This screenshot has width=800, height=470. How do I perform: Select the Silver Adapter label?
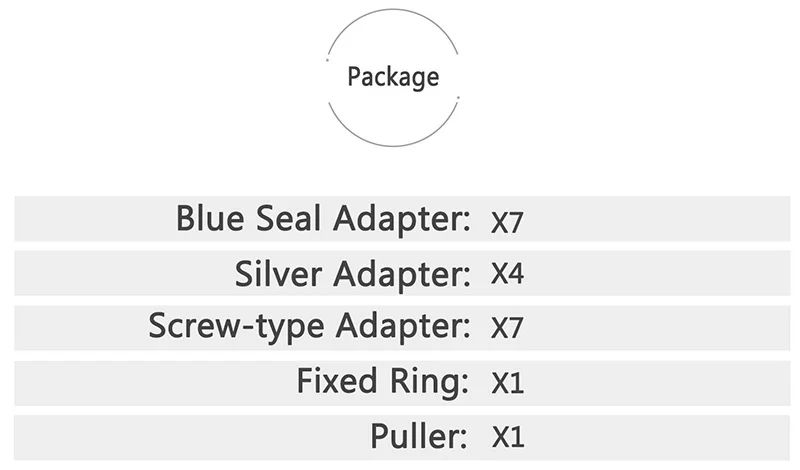pos(353,274)
